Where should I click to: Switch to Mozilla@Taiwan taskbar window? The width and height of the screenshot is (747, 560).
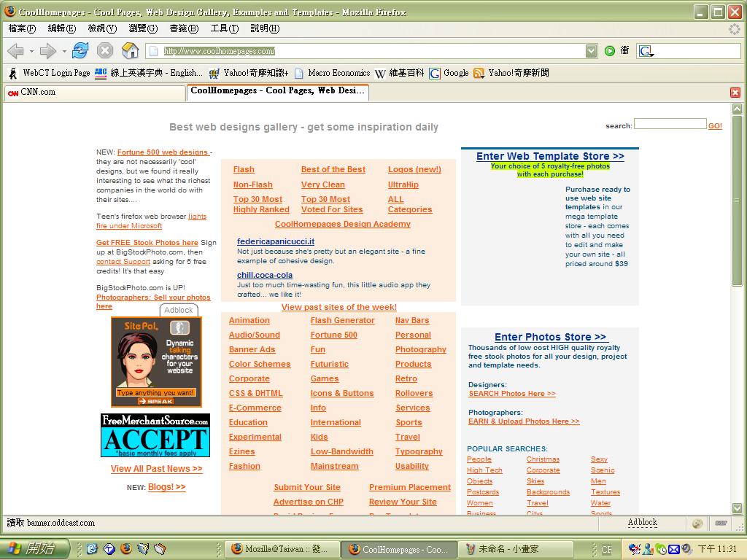point(282,549)
